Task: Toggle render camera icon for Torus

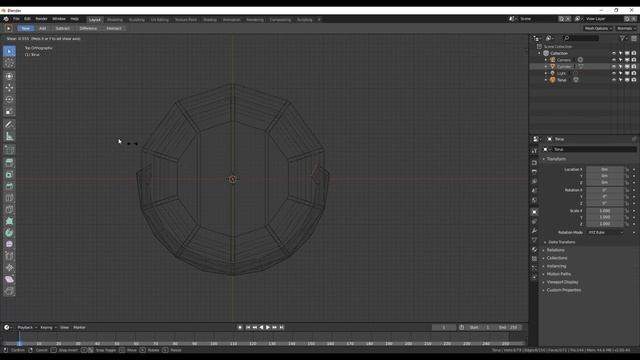Action: click(634, 80)
